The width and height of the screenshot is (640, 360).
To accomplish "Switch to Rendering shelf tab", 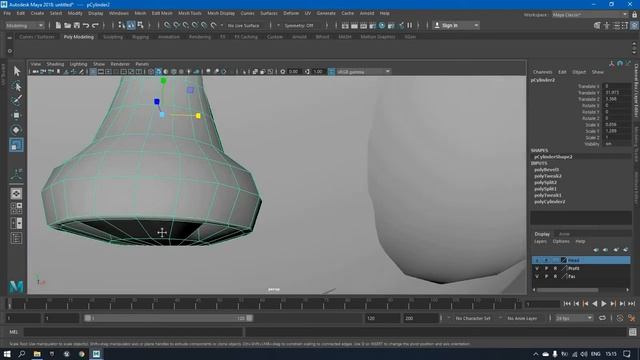I will pyautogui.click(x=200, y=37).
